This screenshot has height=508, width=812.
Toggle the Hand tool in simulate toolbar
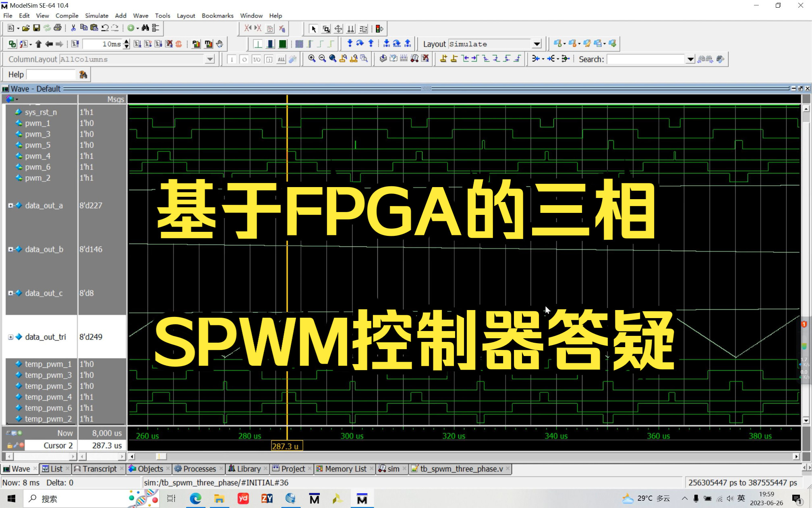tap(220, 44)
